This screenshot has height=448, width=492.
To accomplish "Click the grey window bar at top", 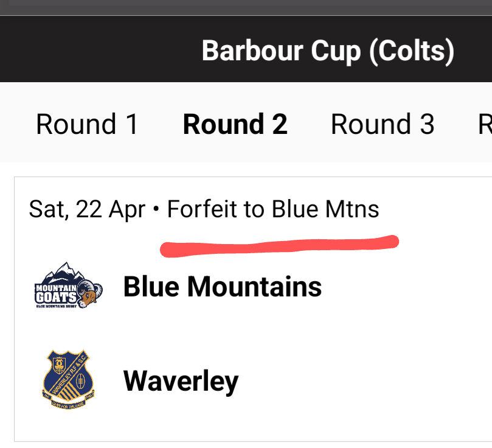I will pyautogui.click(x=246, y=7).
